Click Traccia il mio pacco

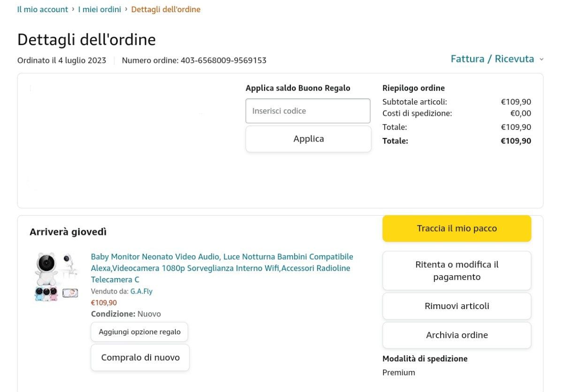(x=456, y=228)
